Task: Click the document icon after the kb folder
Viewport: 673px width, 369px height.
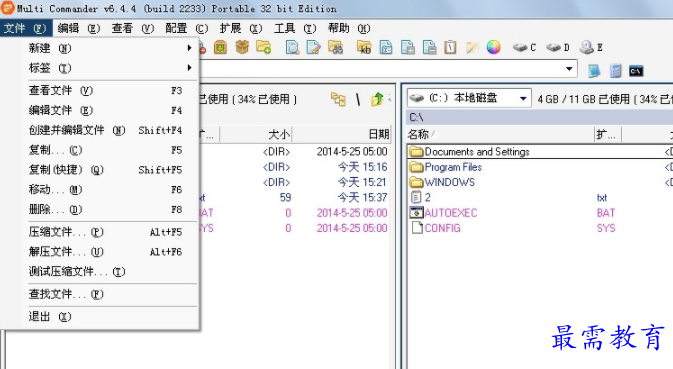Action: (386, 47)
